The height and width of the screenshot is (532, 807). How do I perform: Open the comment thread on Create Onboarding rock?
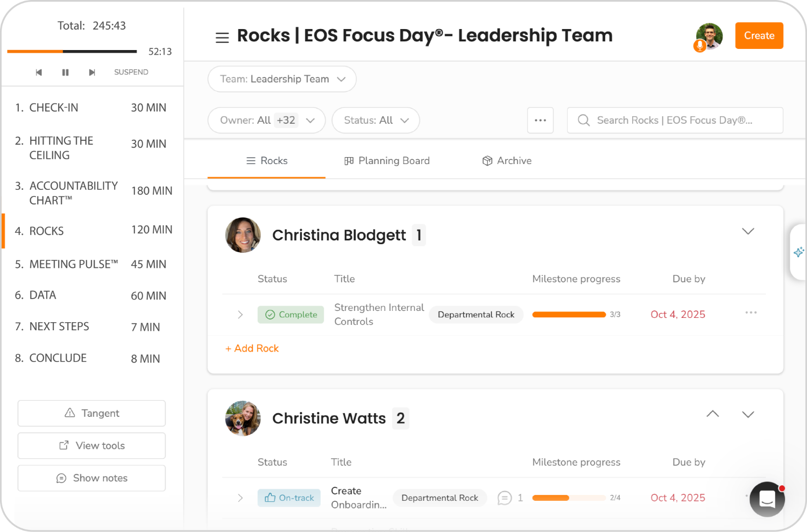click(x=504, y=498)
